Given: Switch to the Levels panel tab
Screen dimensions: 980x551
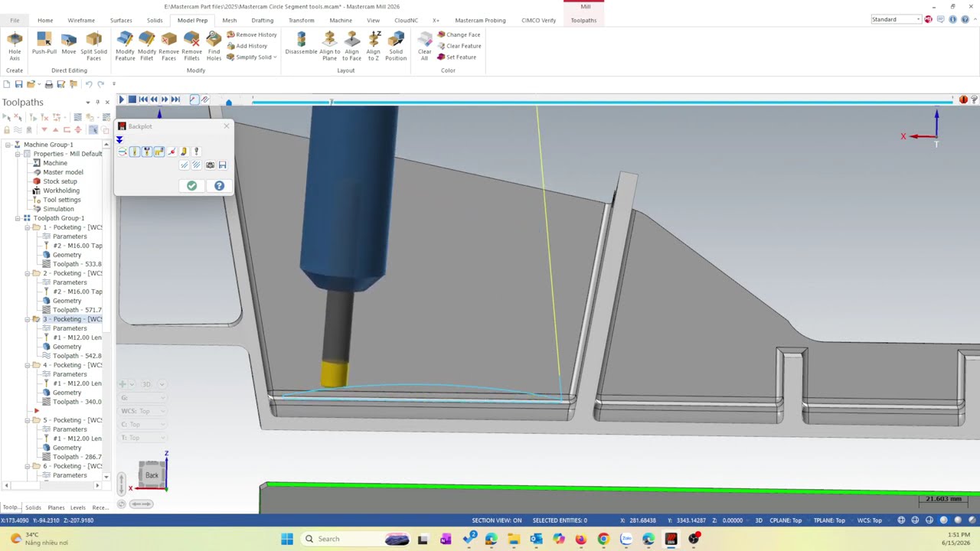Looking at the screenshot, I should click(x=78, y=507).
